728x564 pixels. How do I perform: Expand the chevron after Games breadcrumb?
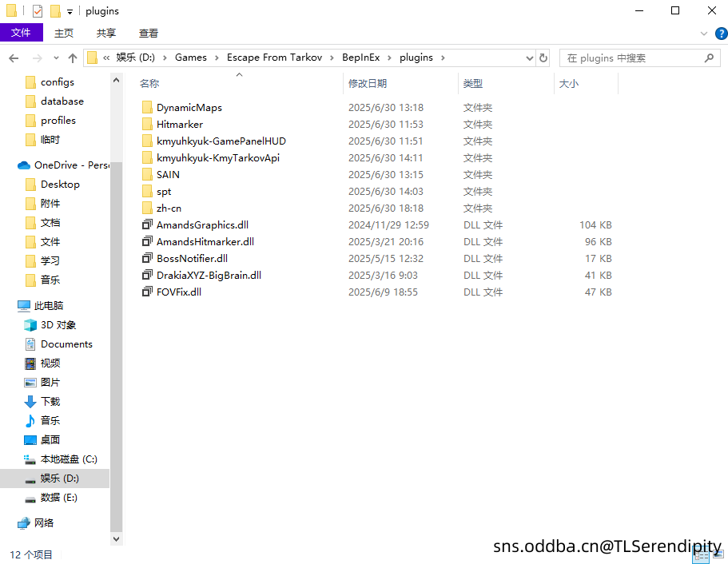click(217, 58)
